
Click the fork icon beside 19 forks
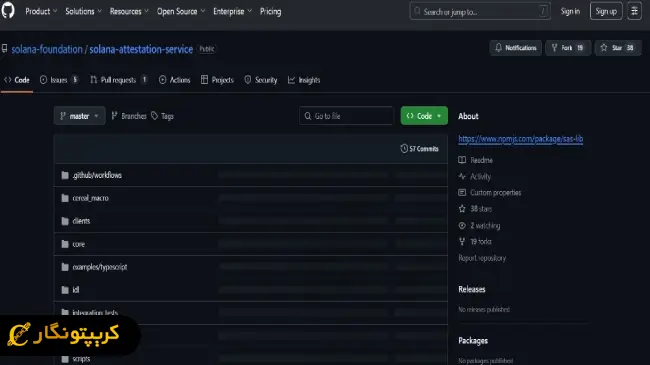462,241
